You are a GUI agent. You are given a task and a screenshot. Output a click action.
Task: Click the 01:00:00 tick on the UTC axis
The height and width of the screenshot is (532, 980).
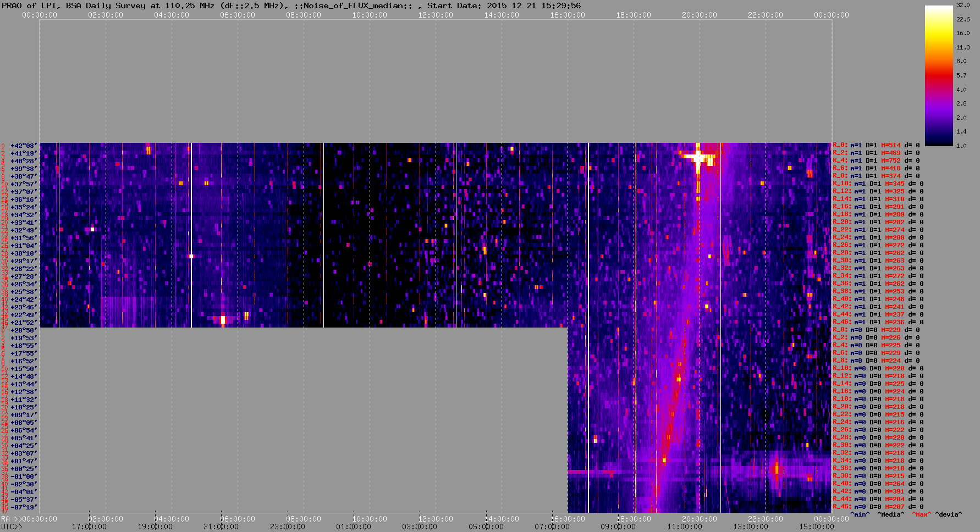coord(353,527)
